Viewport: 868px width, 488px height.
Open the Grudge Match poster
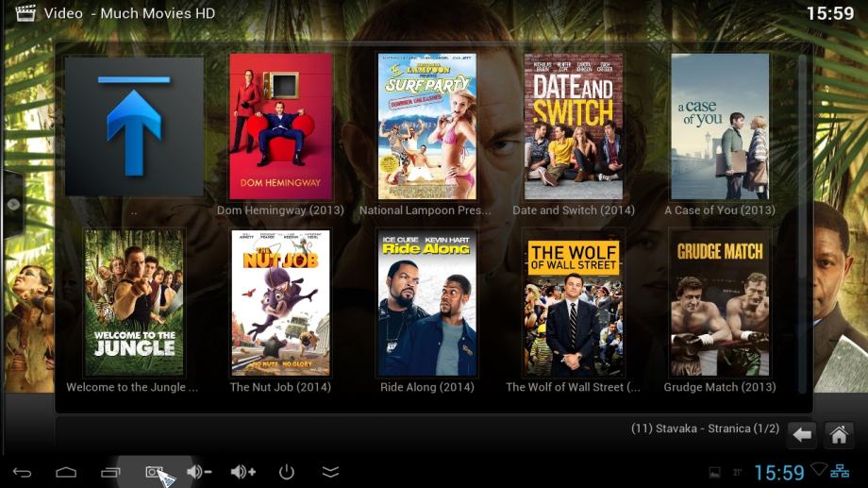click(x=720, y=303)
